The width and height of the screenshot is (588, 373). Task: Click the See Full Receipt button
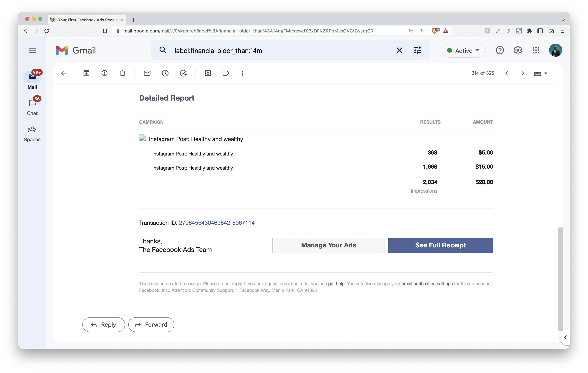tap(440, 245)
